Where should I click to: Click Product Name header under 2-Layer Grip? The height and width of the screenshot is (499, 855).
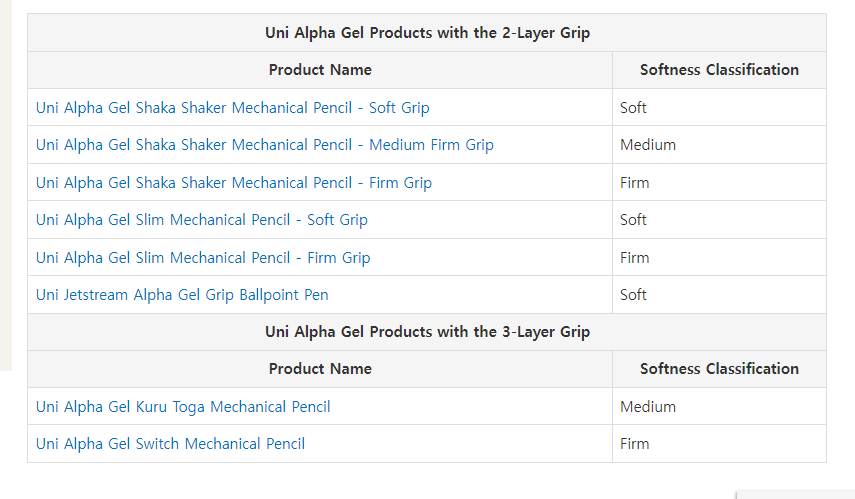point(320,70)
